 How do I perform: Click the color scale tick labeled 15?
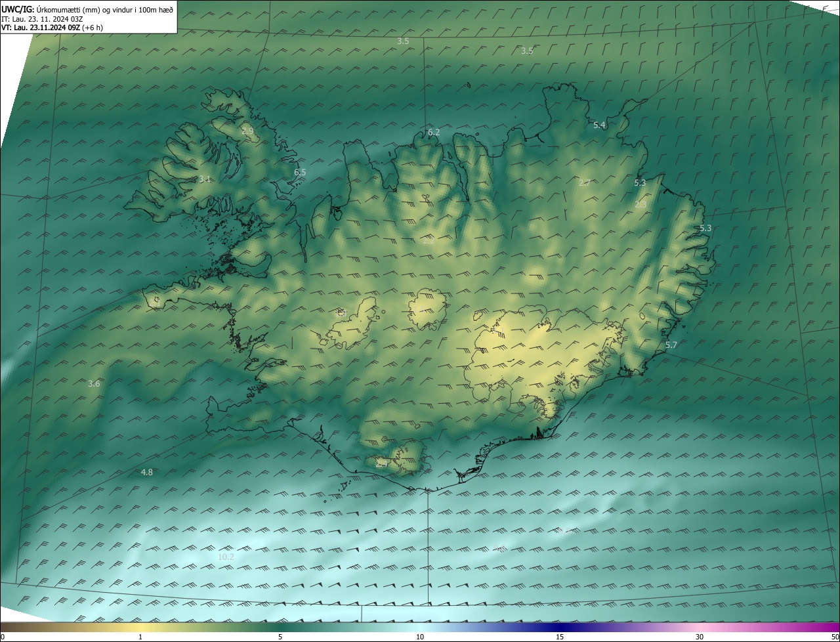[560, 637]
